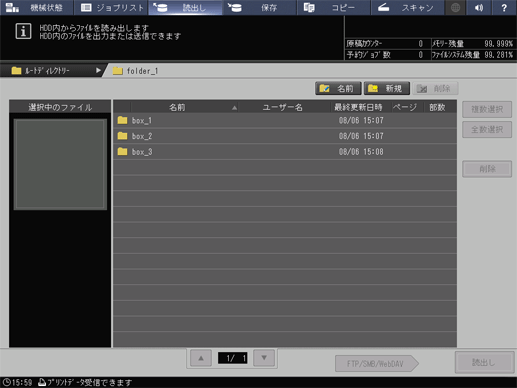Click the selected file preview thumbnail
This screenshot has width=517, height=388.
60,164
